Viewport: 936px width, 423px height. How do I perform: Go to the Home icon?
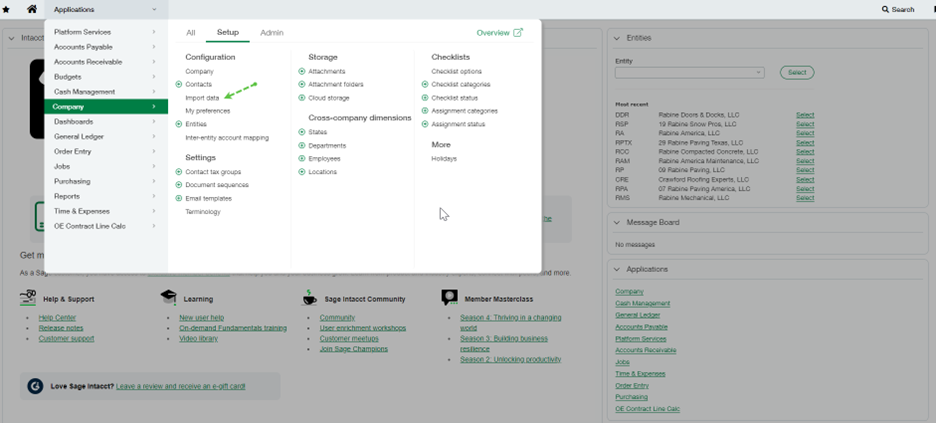(32, 9)
